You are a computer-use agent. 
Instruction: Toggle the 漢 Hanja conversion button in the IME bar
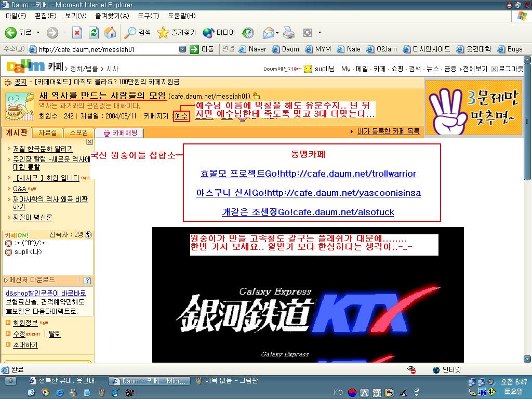tap(377, 393)
